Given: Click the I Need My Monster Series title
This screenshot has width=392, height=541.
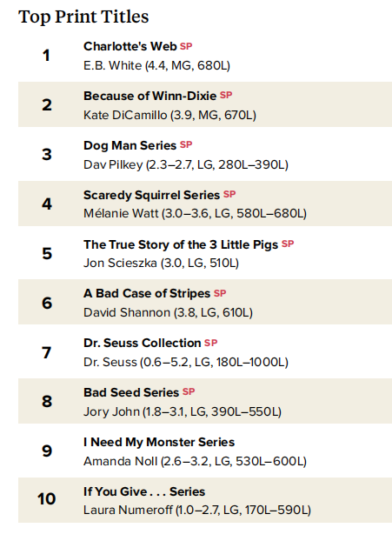Looking at the screenshot, I should 159,442.
